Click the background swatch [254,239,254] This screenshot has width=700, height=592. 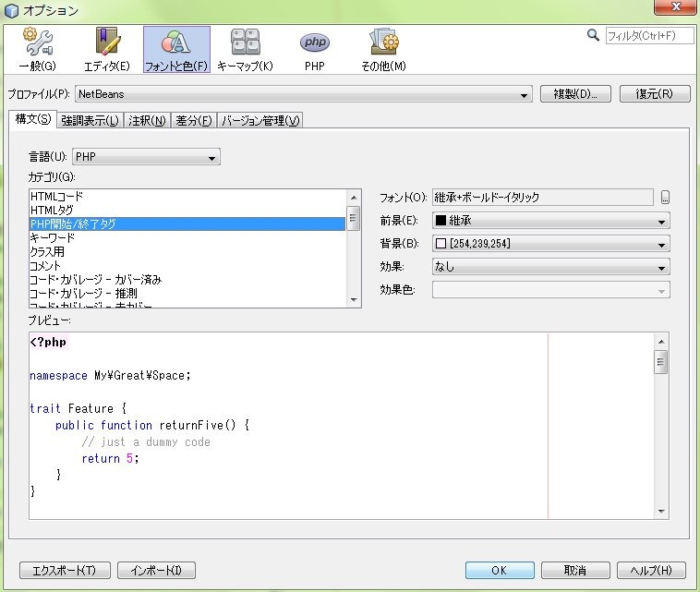441,243
